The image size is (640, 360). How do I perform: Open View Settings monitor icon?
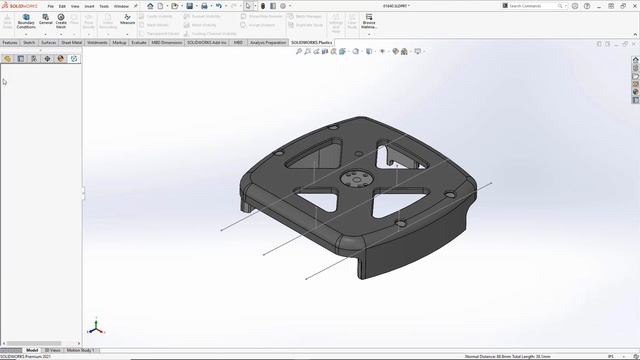(x=417, y=51)
